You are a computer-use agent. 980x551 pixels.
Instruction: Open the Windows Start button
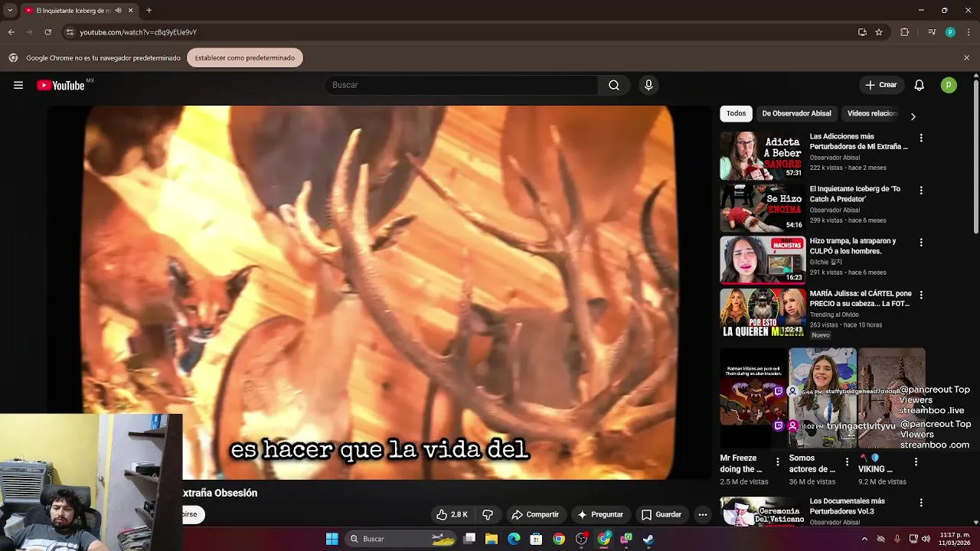332,539
